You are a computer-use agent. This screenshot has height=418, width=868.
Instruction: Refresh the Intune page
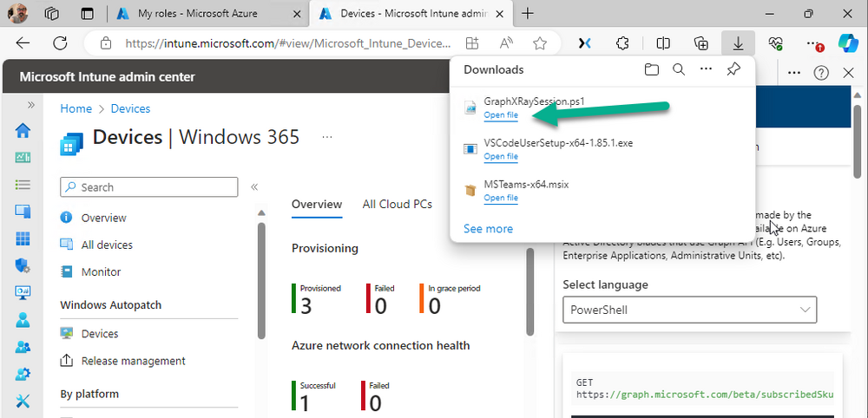tap(60, 43)
